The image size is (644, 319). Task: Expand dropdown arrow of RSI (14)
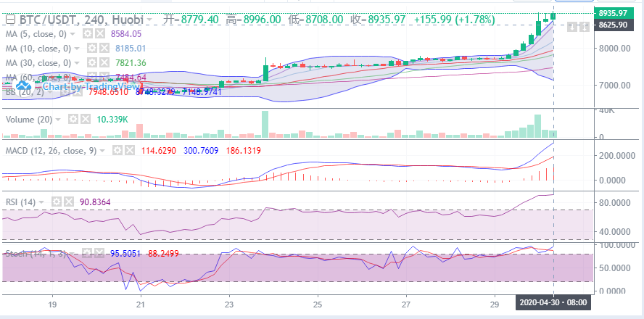[x=41, y=202]
